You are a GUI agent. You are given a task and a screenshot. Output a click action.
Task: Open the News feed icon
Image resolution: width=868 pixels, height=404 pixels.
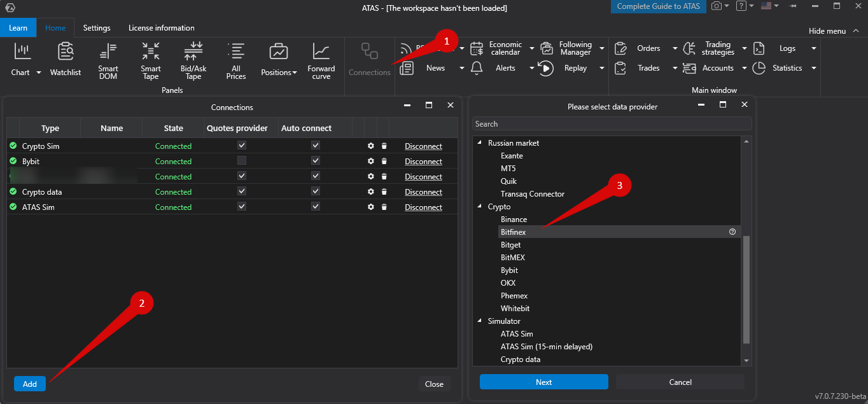[407, 68]
